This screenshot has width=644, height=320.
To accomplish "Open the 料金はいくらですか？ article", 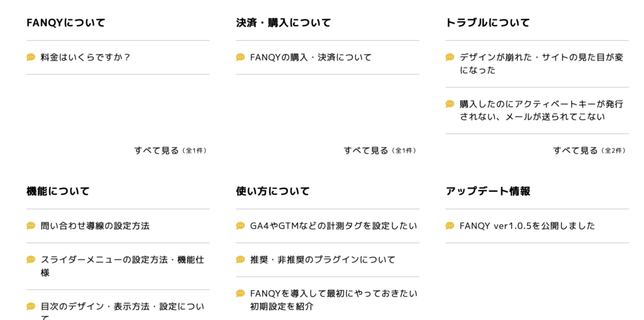I will pyautogui.click(x=86, y=57).
